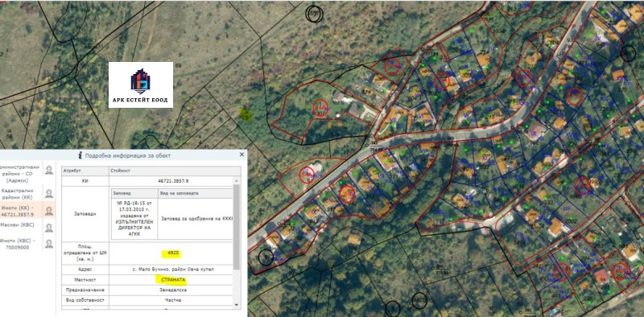This screenshot has height=317, width=644.
Task: Click the highlighted area value 4925
Action: tap(171, 253)
